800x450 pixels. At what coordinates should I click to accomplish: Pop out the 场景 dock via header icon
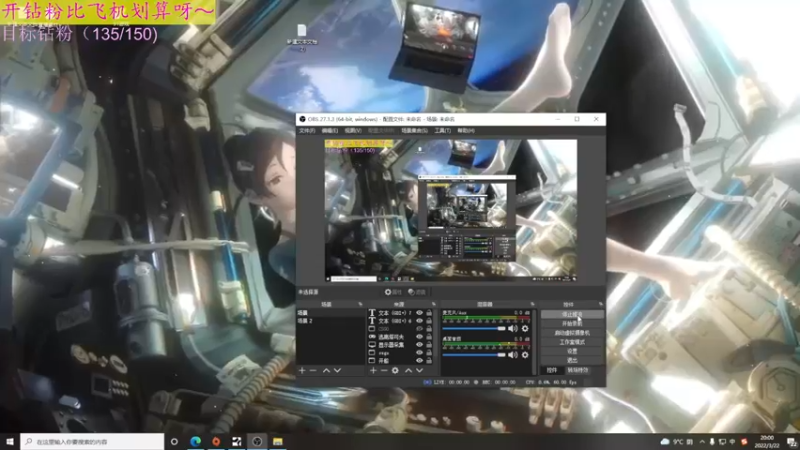(x=360, y=305)
